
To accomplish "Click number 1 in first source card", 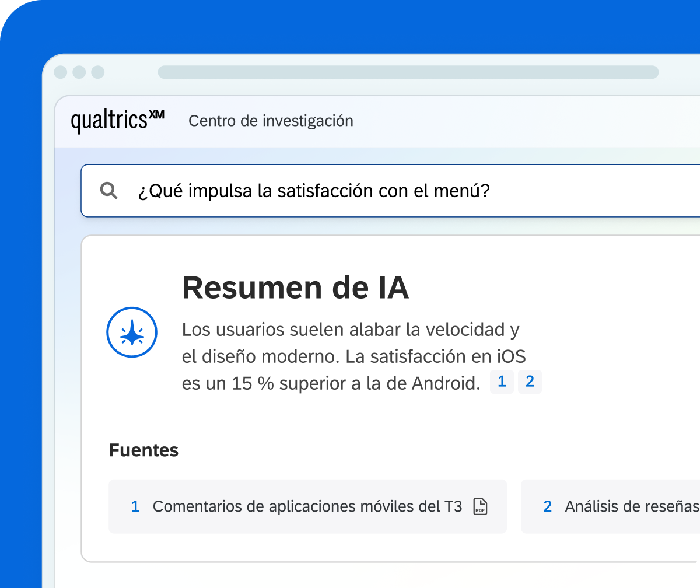I will 135,506.
